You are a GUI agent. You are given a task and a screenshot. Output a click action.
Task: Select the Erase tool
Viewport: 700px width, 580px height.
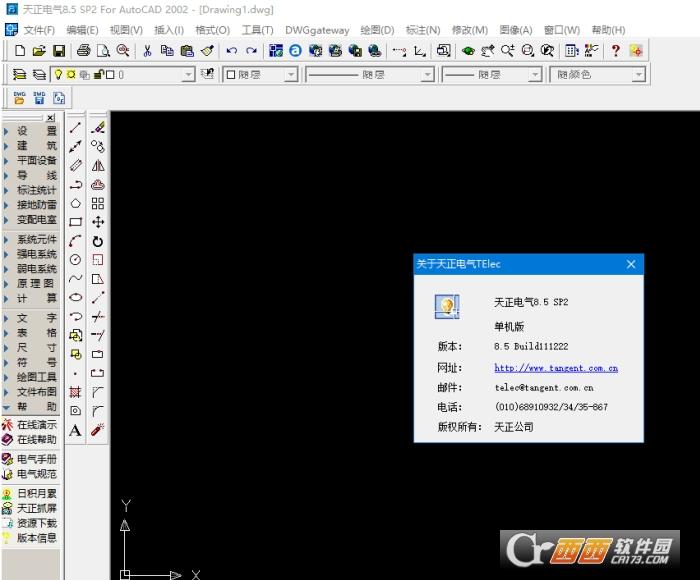click(x=98, y=128)
